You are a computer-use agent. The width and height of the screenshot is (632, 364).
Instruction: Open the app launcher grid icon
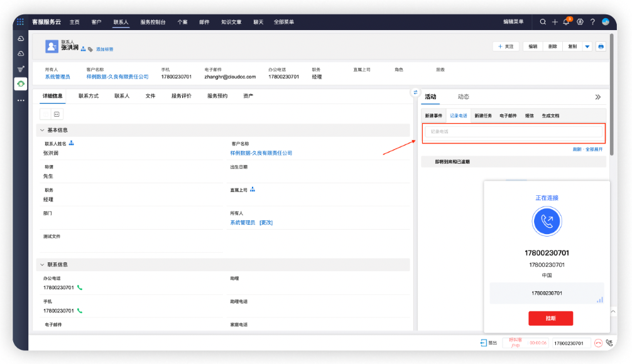[20, 22]
